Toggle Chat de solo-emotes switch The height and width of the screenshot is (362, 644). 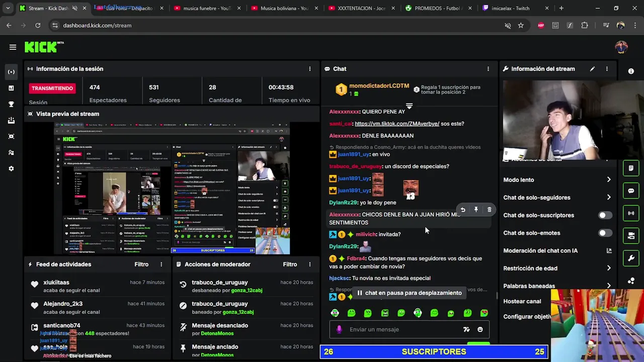(x=605, y=233)
